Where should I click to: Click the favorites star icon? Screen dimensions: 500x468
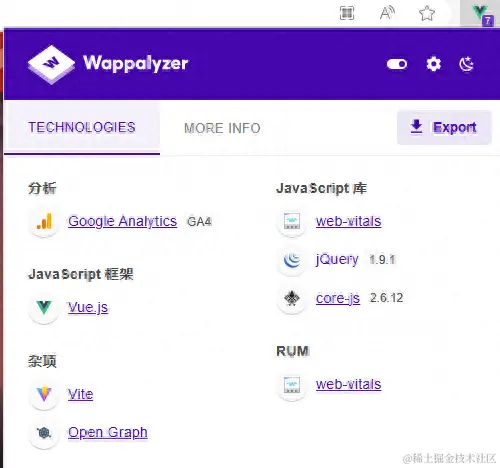tap(427, 14)
